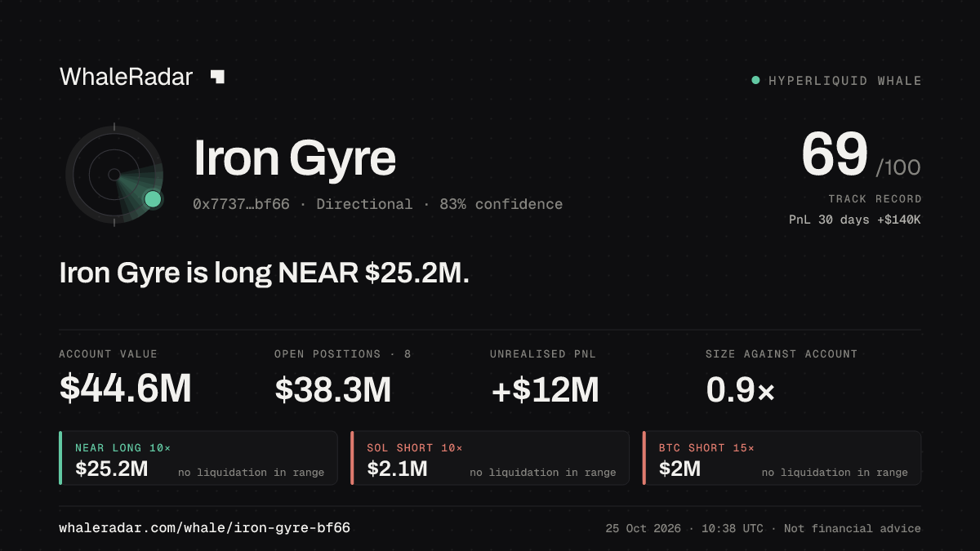Open the NEAR LONG 10× position card

pos(198,458)
